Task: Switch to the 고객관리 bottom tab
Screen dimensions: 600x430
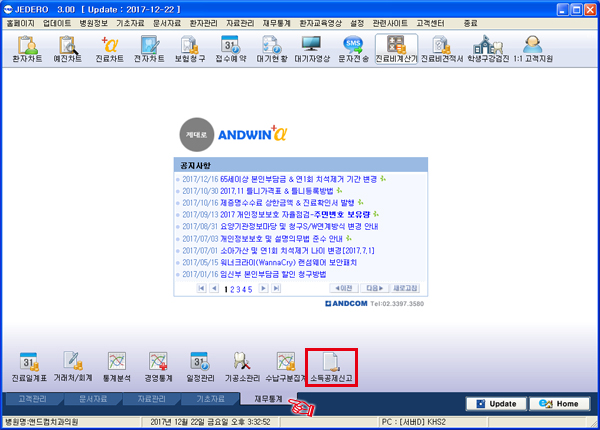Action: coord(33,399)
